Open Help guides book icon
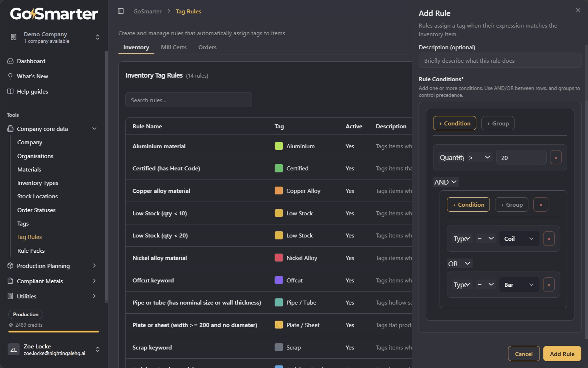 pos(10,91)
